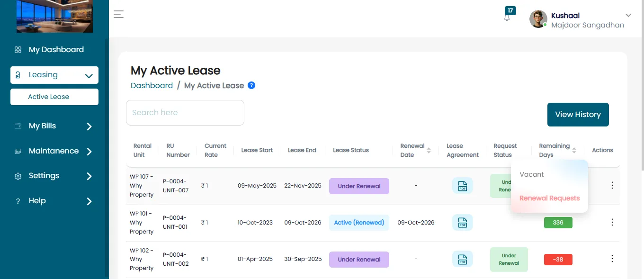The width and height of the screenshot is (644, 279).
Task: Open lease agreement PDF for WP 102
Action: tap(462, 259)
